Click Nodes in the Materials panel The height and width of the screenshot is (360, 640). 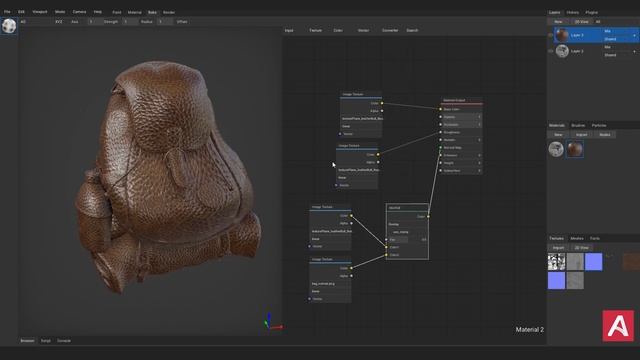(x=604, y=135)
